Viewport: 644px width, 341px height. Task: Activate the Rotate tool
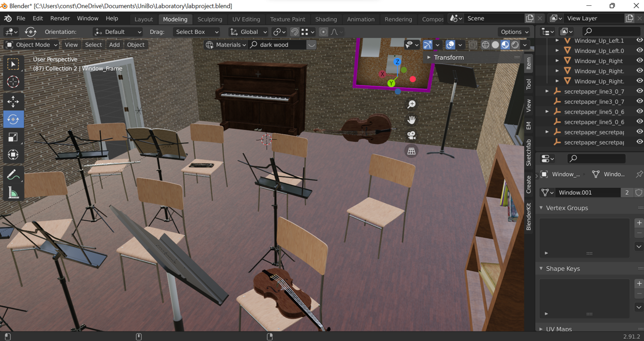(x=13, y=119)
